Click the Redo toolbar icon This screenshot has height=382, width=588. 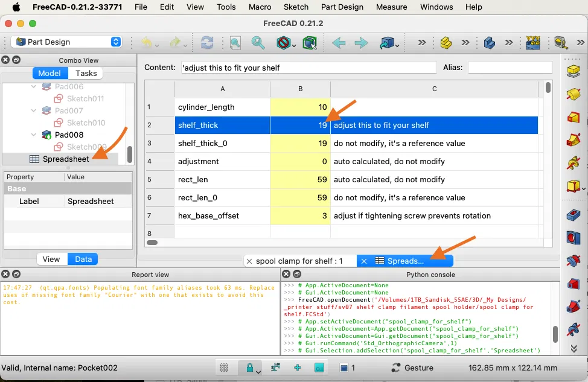pyautogui.click(x=175, y=43)
